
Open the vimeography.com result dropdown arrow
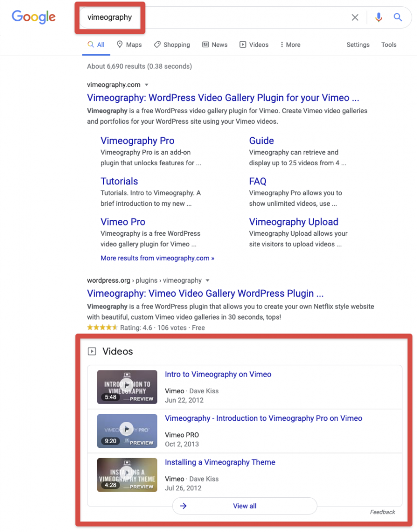tap(147, 85)
